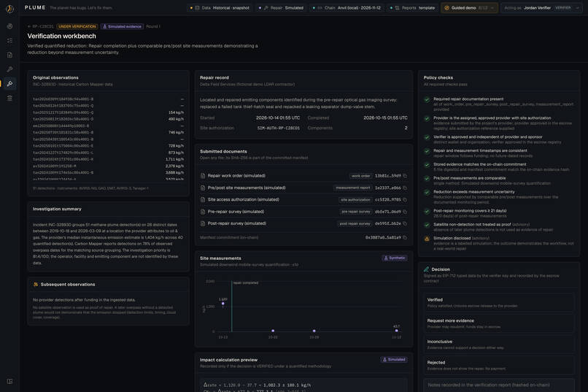The height and width of the screenshot is (392, 588).
Task: Open the Chain Anvil local status pill
Action: 346,8
